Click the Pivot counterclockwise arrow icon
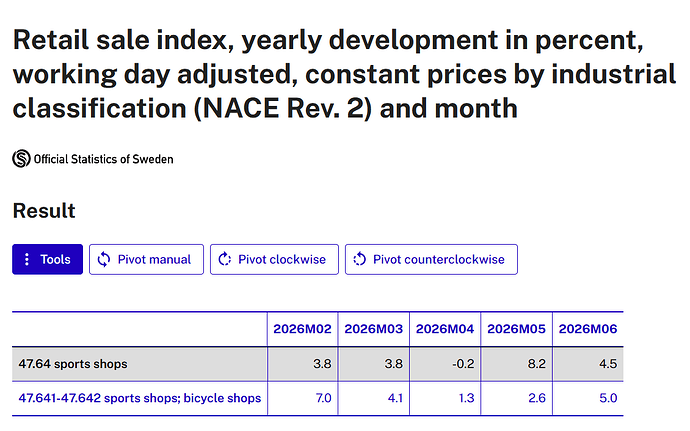 [360, 259]
